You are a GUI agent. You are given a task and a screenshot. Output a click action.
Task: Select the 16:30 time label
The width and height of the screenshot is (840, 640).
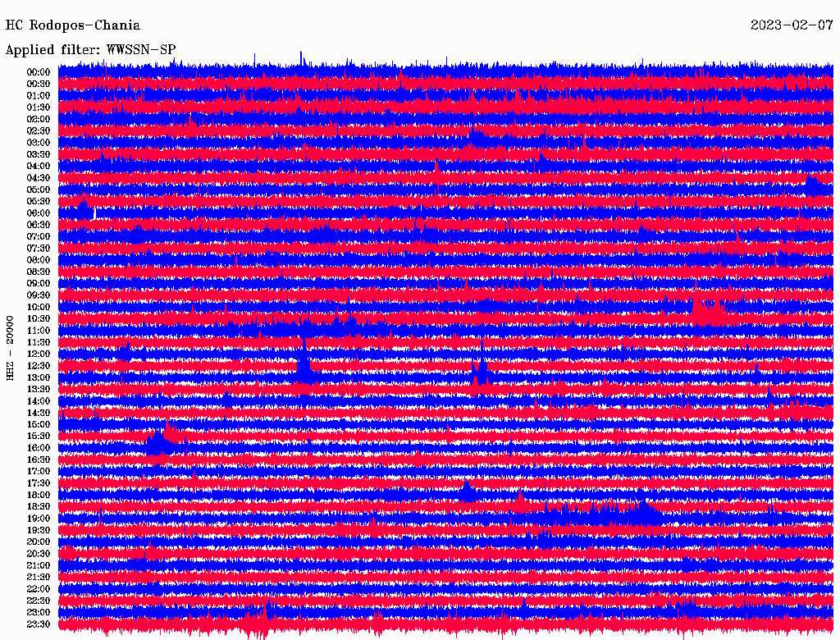(x=39, y=460)
